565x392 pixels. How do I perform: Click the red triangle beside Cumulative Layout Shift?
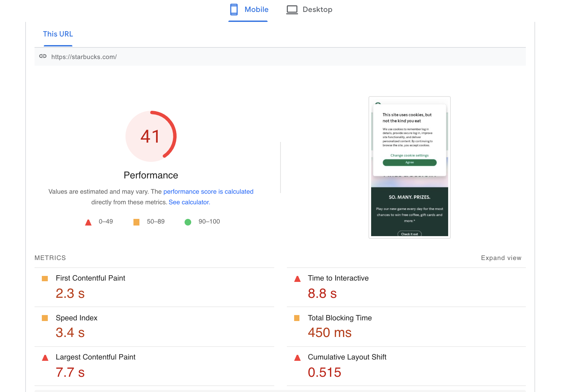[x=297, y=358]
